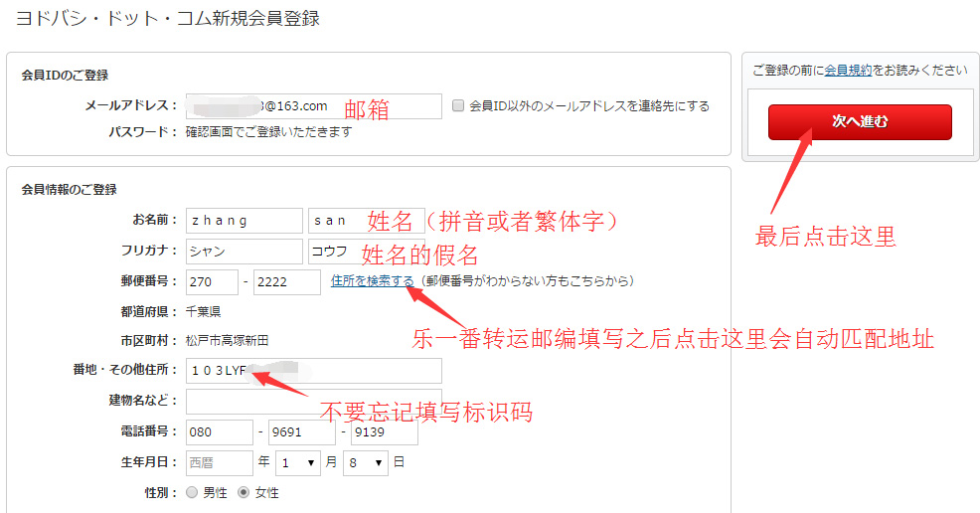Screen dimensions: 980x513
Task: Click the family name field containing zhang
Action: tap(245, 221)
